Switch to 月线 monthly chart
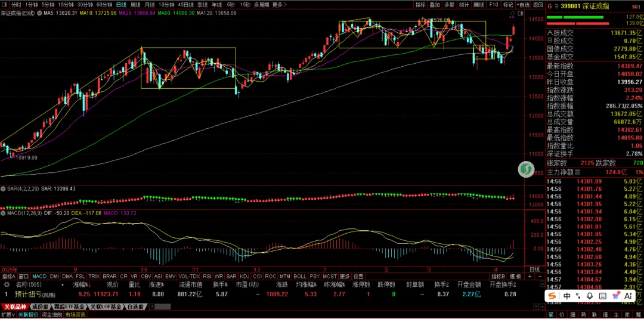Screen dimensions: 644x319 click(150, 5)
